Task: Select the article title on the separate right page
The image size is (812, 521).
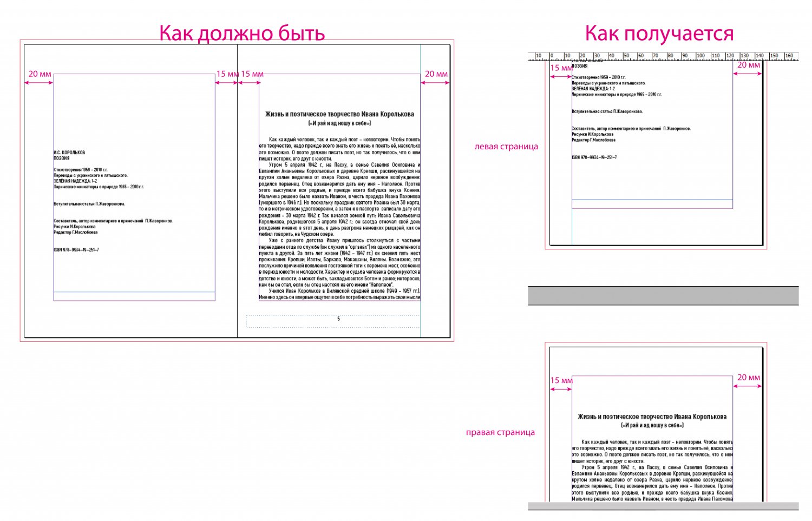Action: [652, 417]
